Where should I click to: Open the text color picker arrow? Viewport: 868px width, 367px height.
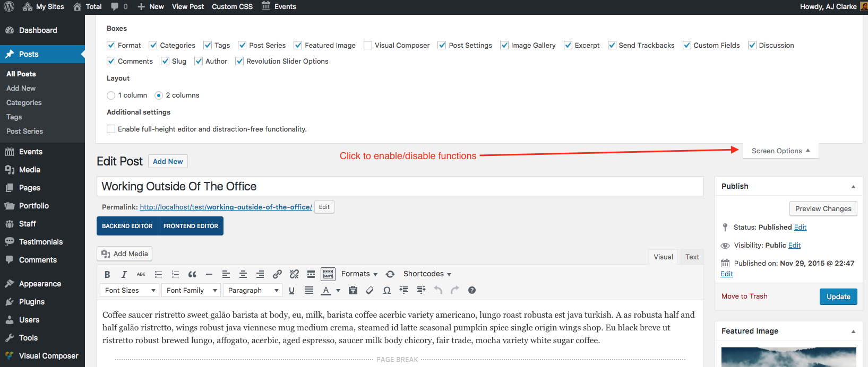[338, 290]
